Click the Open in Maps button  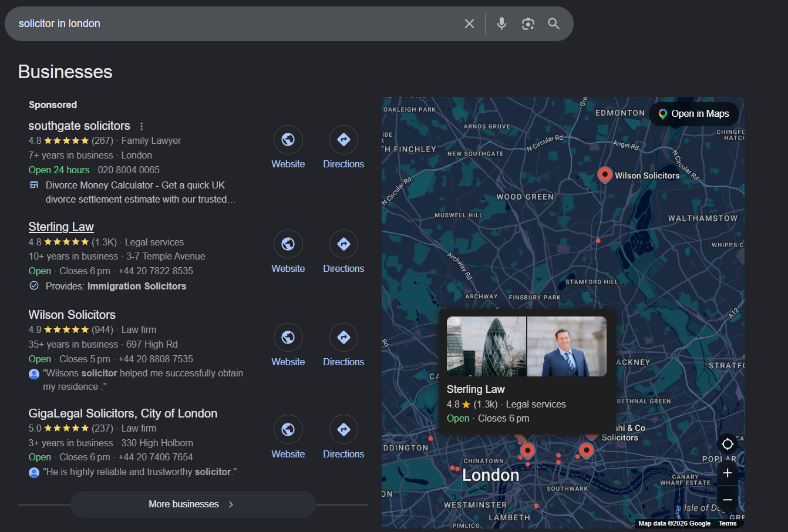coord(693,114)
